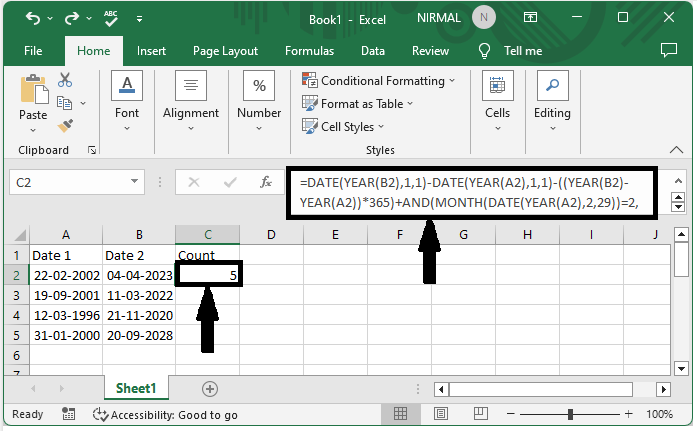Screen dimensions: 697x431
Task: Switch to the Insert tab
Action: point(151,51)
